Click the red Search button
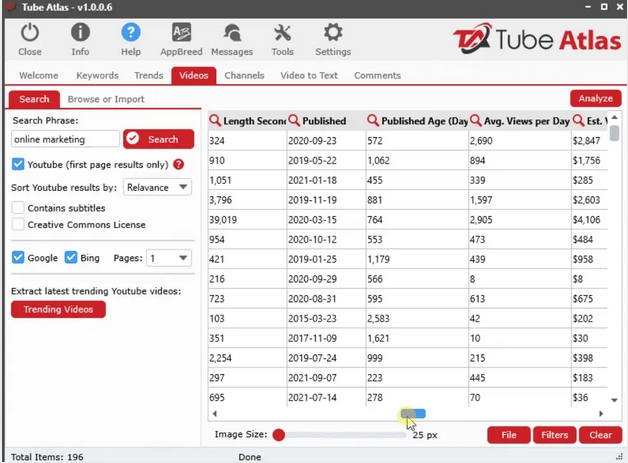Viewport: 628px width, 463px height. point(159,139)
